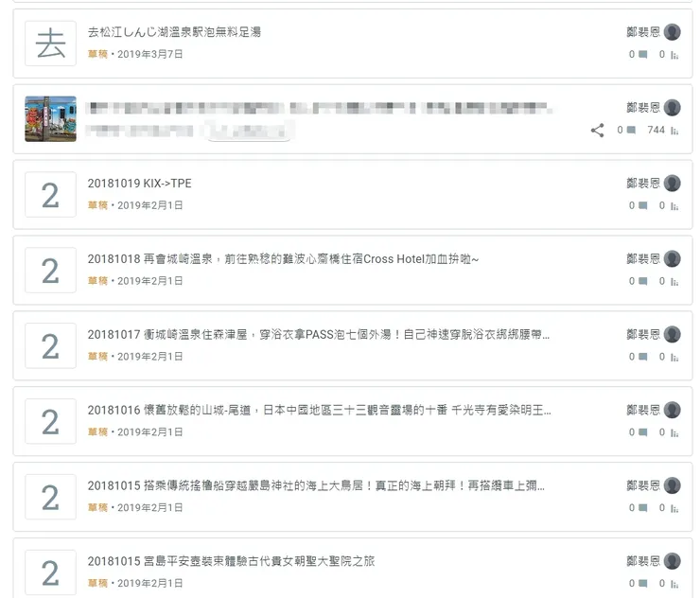Open the draft 20181015 搭乘傳統搖櫓船

(x=316, y=485)
